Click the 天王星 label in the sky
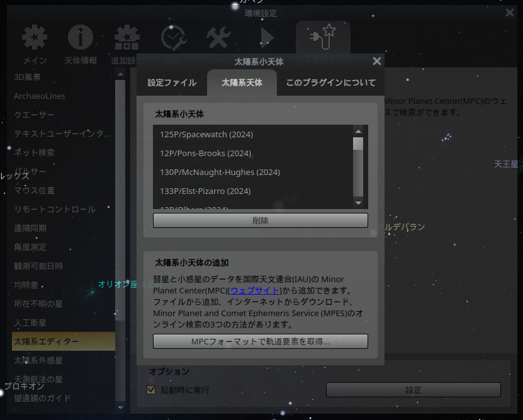 (506, 164)
